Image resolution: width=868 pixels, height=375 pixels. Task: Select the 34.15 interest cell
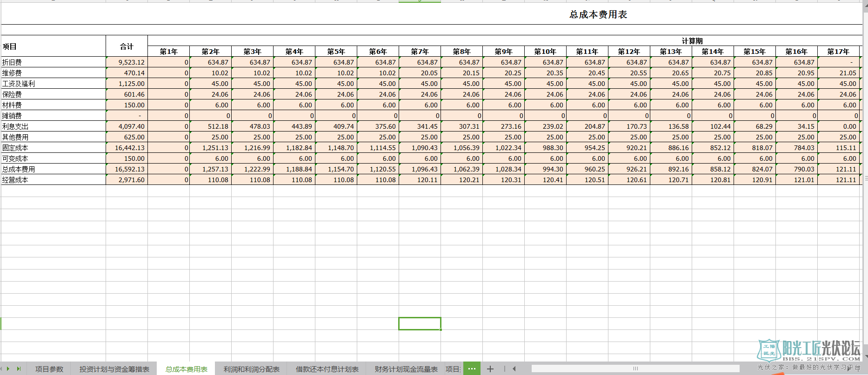[x=796, y=126]
